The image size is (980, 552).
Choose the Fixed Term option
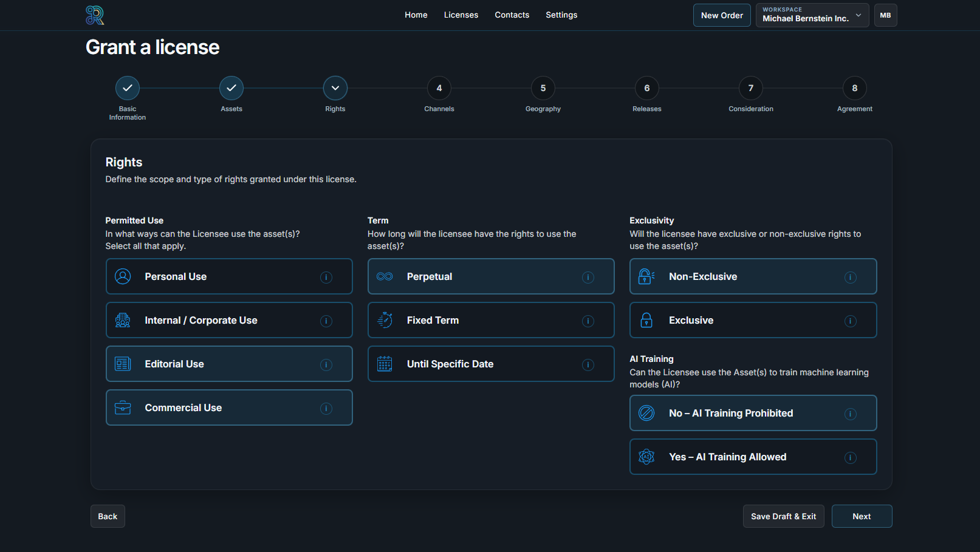[490, 320]
